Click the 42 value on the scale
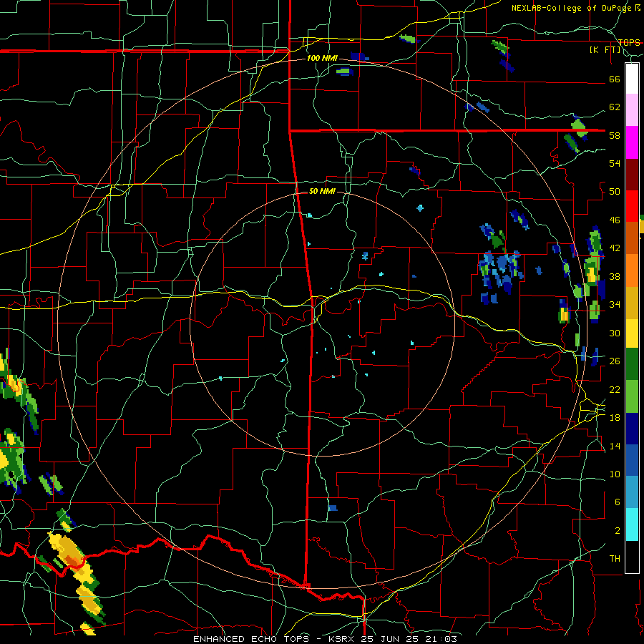This screenshot has width=644, height=644. point(615,248)
